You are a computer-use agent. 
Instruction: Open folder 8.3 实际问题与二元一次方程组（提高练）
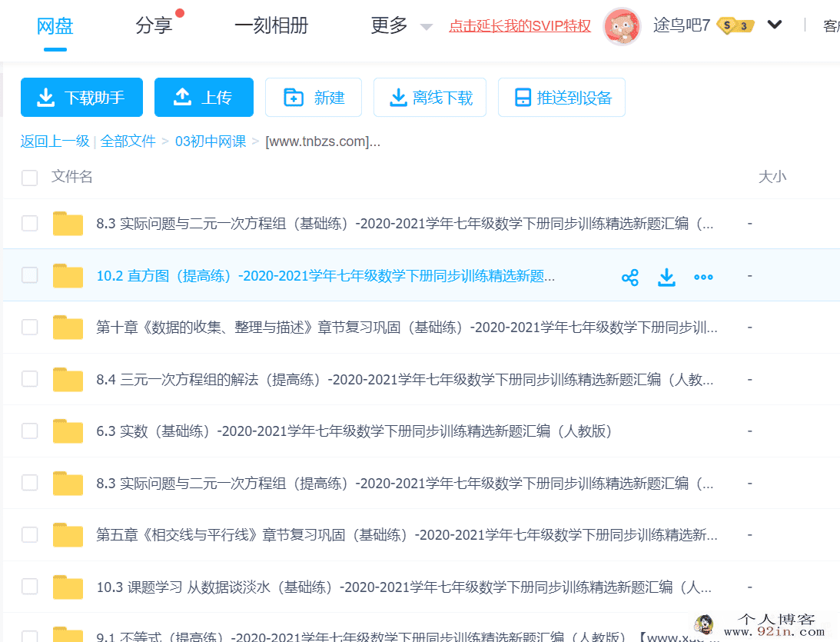pyautogui.click(x=404, y=484)
